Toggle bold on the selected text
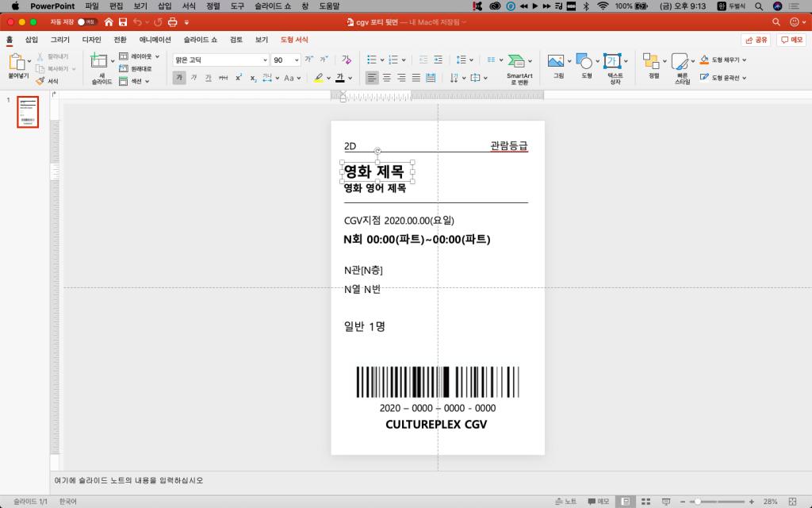This screenshot has height=508, width=812. 179,78
